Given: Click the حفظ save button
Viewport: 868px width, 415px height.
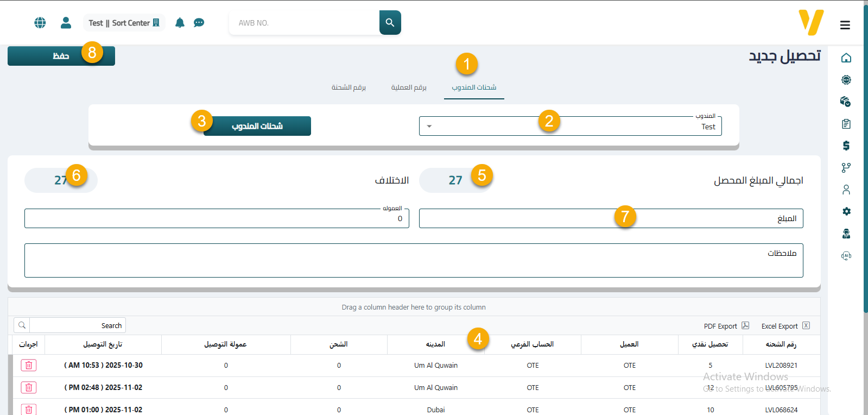Looking at the screenshot, I should tap(61, 56).
